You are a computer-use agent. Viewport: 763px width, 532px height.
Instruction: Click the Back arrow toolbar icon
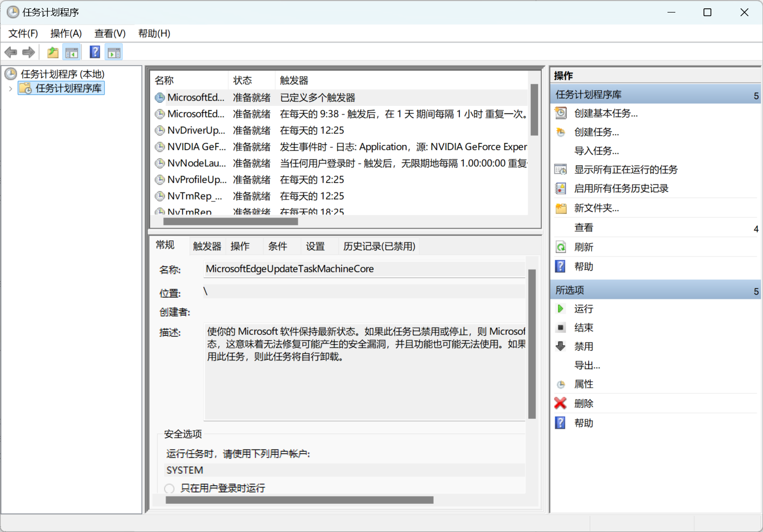(x=10, y=52)
